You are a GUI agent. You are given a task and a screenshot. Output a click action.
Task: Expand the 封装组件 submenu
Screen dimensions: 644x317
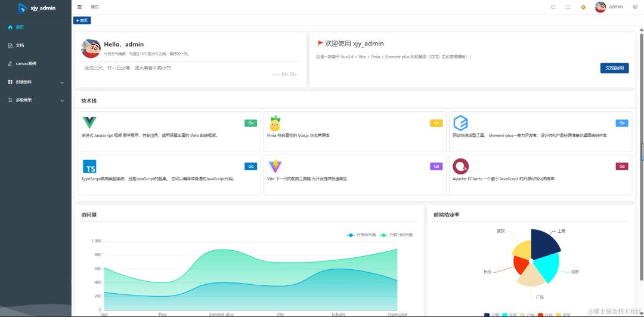[36, 82]
